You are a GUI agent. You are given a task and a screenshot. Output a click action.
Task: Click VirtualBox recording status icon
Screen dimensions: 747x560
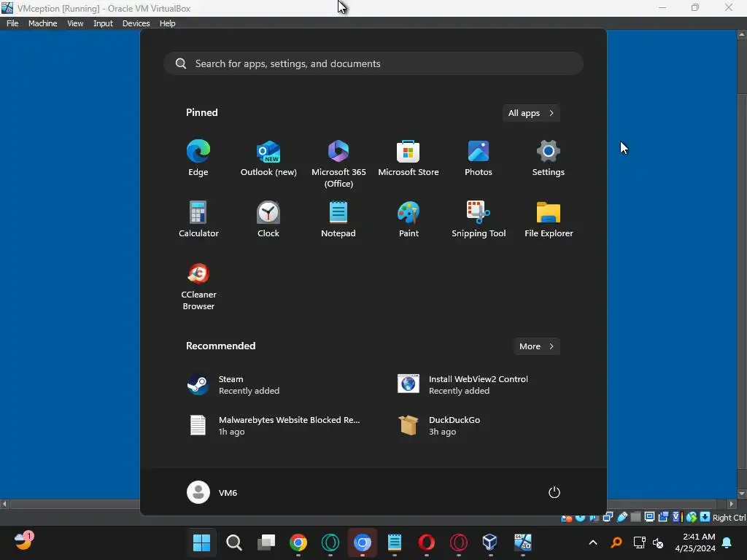(662, 517)
